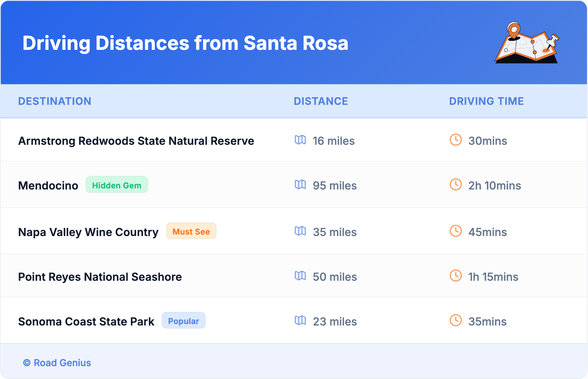This screenshot has height=379, width=588.
Task: Select Point Reyes National Seashore destination
Action: 100,277
